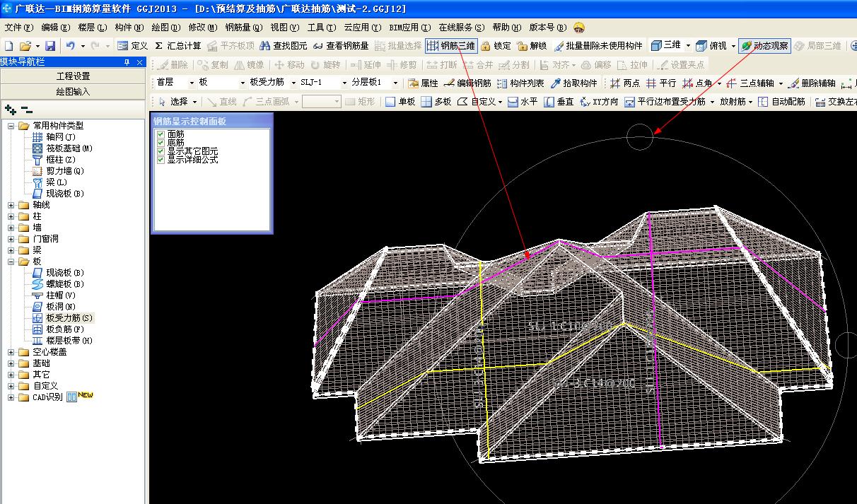Open the 钢筋量(Q) menu
Image resolution: width=857 pixels, height=504 pixels.
click(x=244, y=28)
